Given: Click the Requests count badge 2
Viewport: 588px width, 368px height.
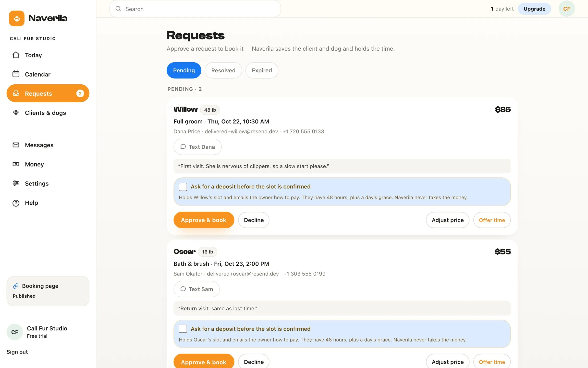Looking at the screenshot, I should [80, 93].
